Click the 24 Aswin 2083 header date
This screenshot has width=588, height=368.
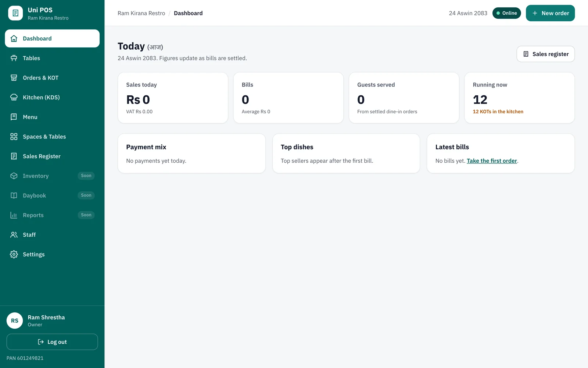coord(468,13)
